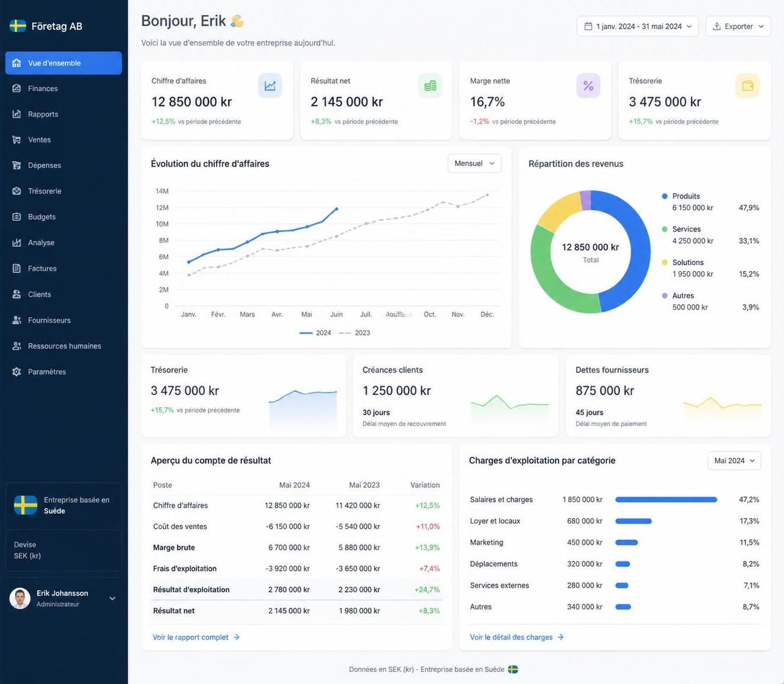784x684 pixels.
Task: Toggle the 2024 series in chart legend
Action: 315,333
